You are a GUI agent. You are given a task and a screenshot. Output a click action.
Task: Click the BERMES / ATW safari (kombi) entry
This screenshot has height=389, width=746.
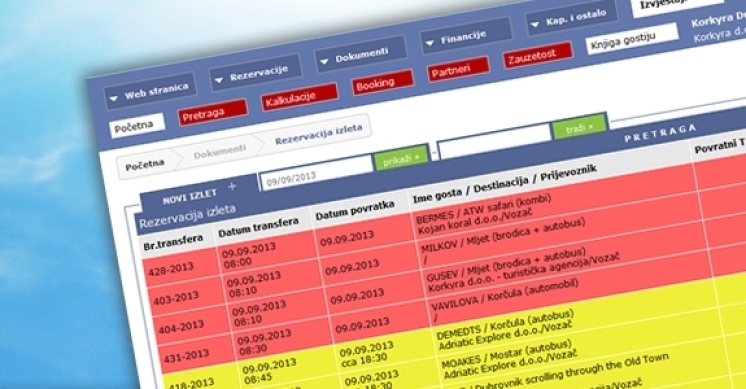tap(483, 209)
